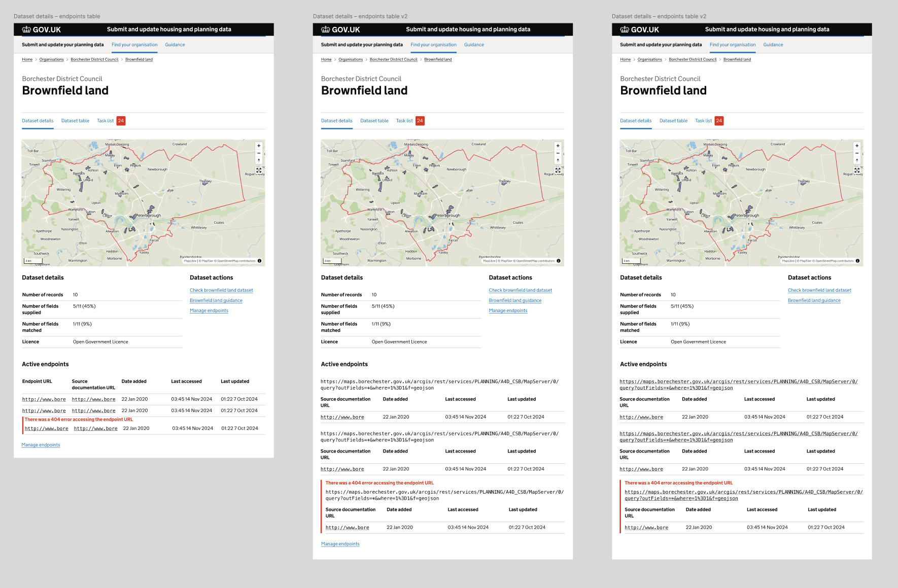
Task: Open Guidance in the left frame navigation
Action: tap(175, 45)
